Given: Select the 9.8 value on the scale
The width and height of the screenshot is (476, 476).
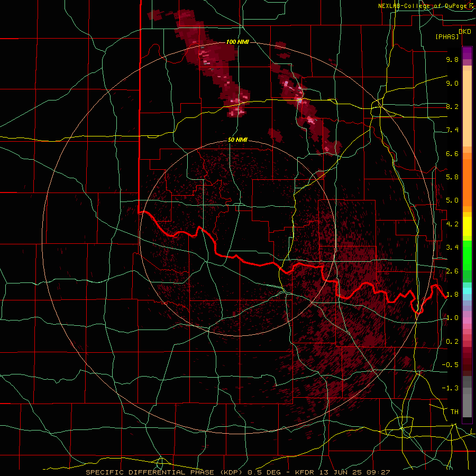Looking at the screenshot, I should tap(452, 59).
